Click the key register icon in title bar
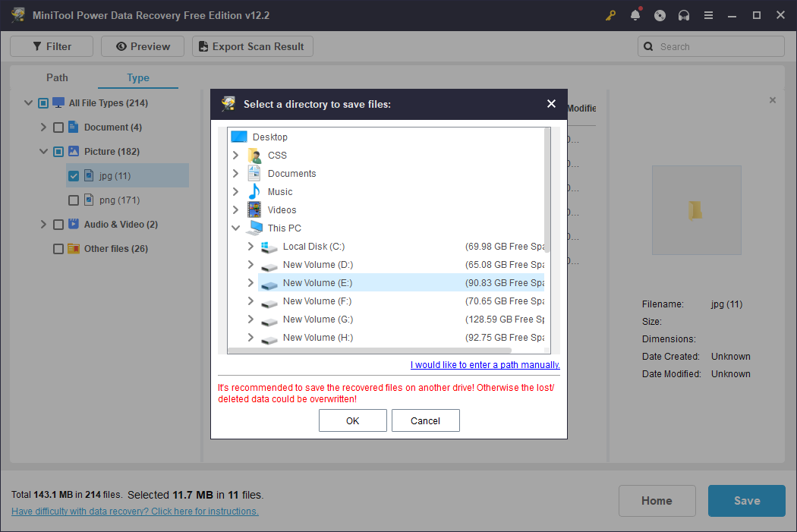Viewport: 797px width, 532px height. tap(610, 15)
